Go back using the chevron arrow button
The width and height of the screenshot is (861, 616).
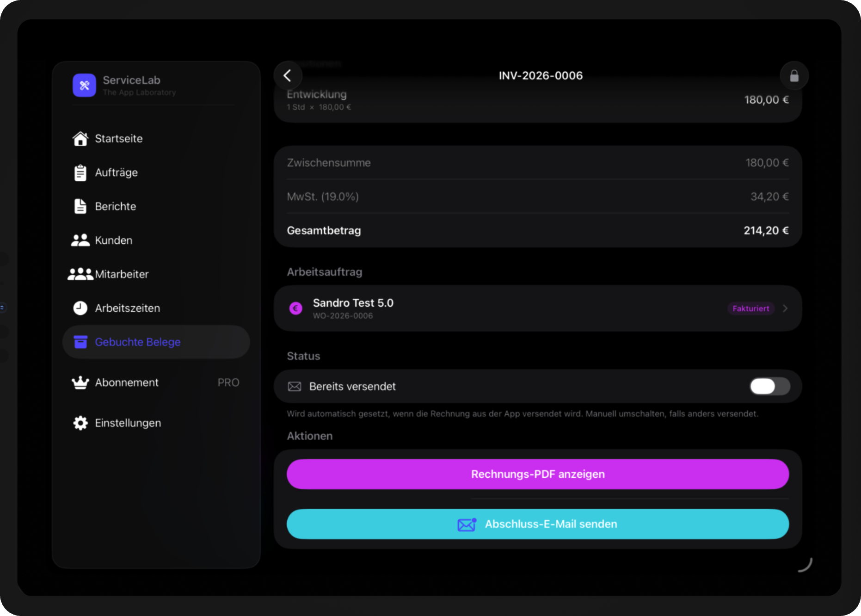(x=288, y=75)
